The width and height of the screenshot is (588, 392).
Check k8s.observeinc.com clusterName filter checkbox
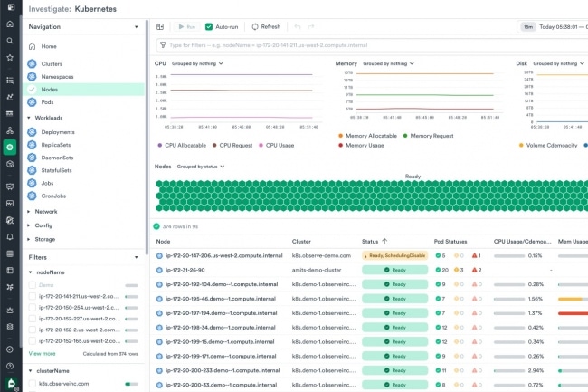33,384
